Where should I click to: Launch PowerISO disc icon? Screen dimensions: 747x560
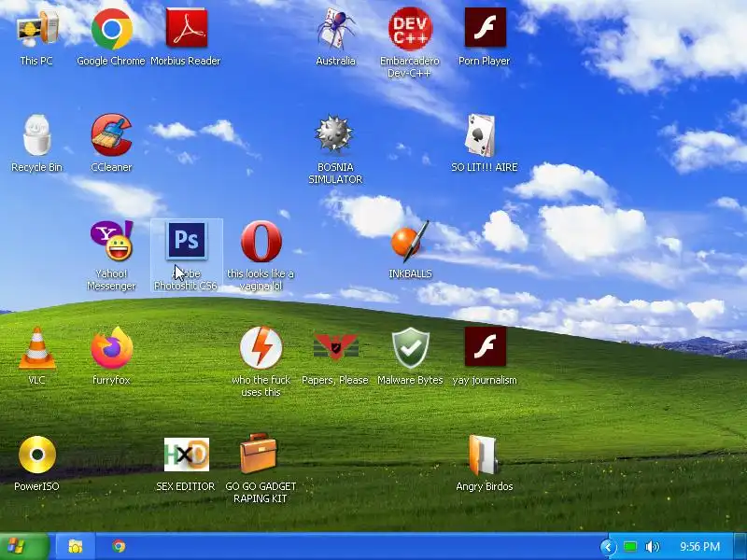coord(36,455)
